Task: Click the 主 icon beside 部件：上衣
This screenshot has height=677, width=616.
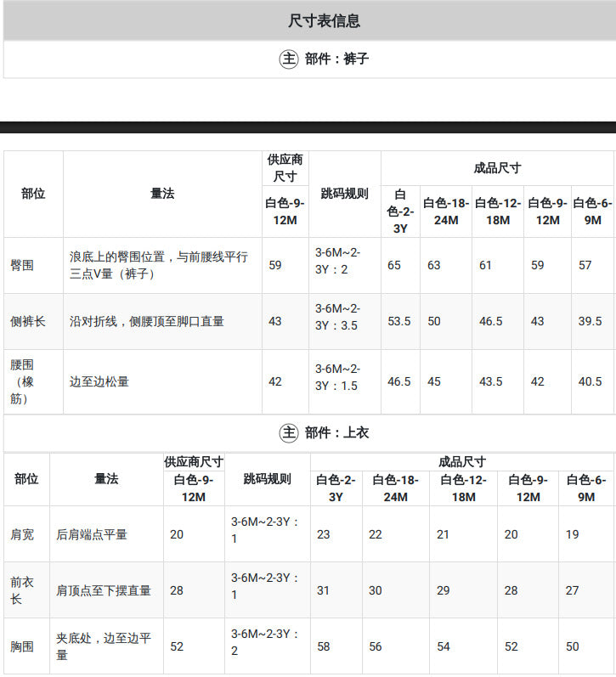Action: coord(289,432)
